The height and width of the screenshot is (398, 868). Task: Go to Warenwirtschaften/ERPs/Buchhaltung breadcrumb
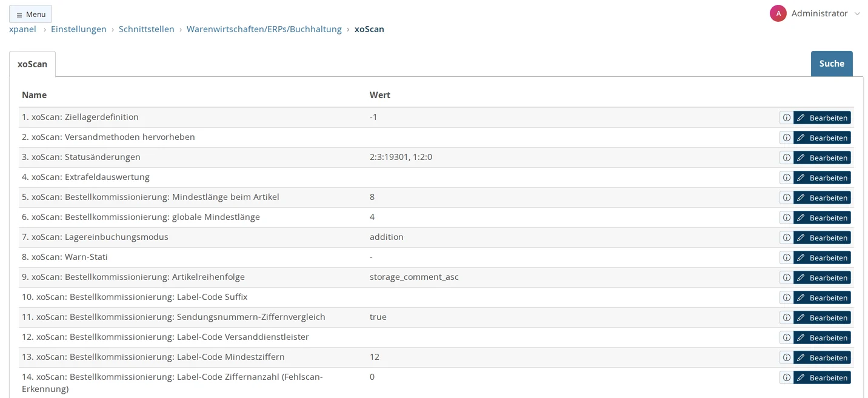click(x=264, y=29)
